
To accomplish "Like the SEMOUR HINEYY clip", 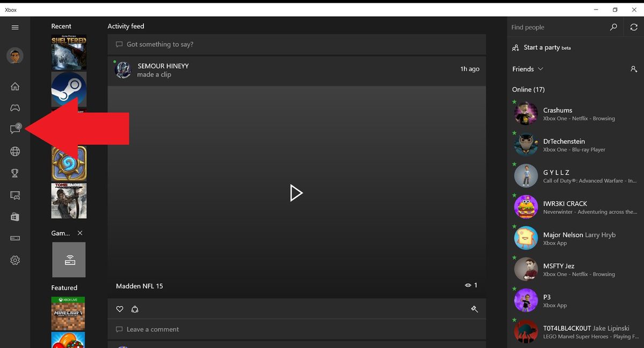I will pyautogui.click(x=120, y=309).
